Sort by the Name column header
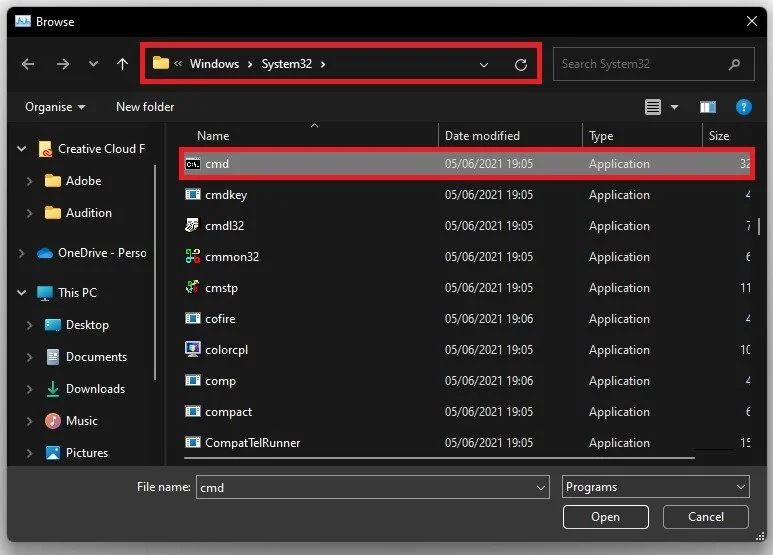Screen dimensions: 773x555 click(x=213, y=136)
